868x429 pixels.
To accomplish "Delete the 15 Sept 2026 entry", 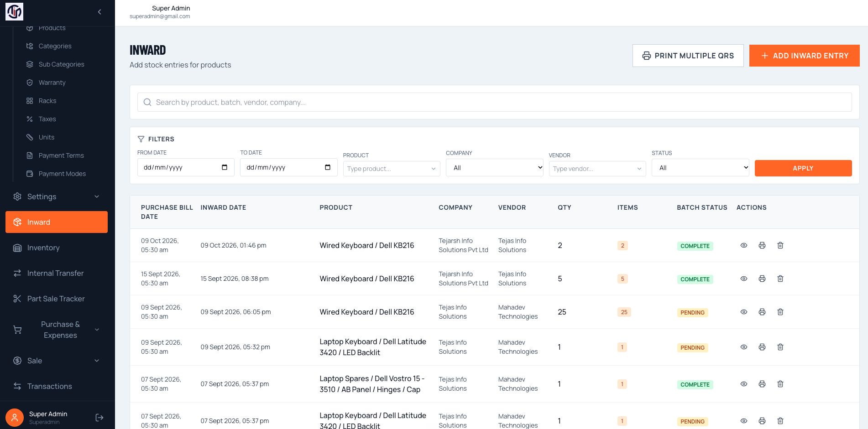I will tap(780, 279).
